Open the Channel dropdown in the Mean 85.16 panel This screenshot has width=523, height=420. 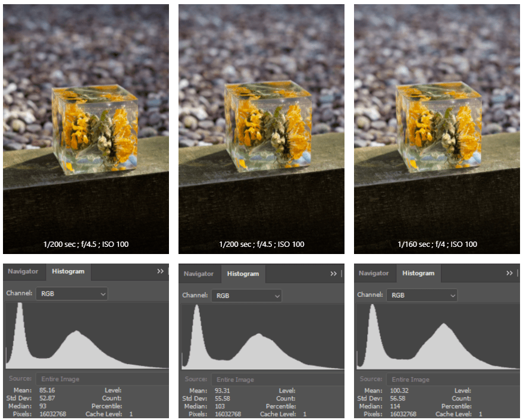click(71, 294)
